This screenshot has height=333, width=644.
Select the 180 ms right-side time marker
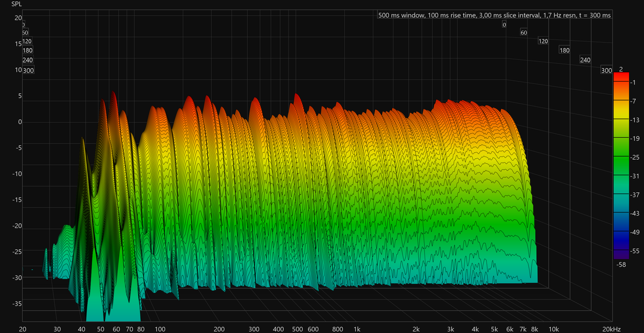pos(565,51)
